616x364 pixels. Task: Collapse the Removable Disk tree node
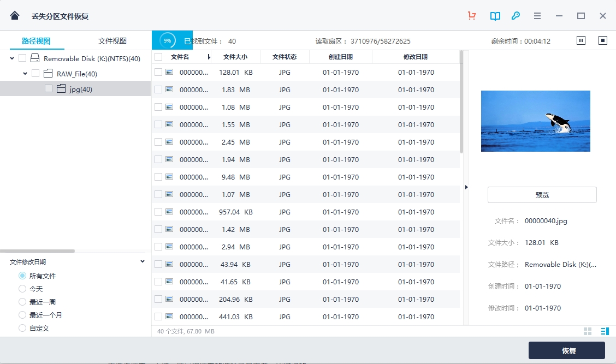point(12,58)
